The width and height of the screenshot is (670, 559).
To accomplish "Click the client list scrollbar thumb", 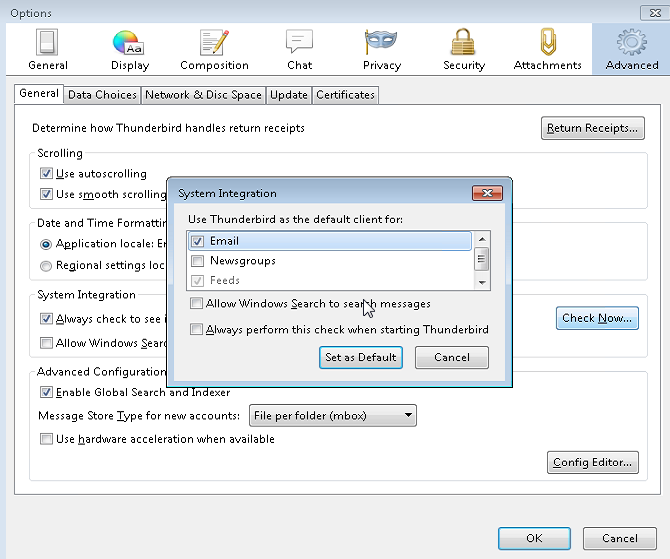I will point(482,259).
